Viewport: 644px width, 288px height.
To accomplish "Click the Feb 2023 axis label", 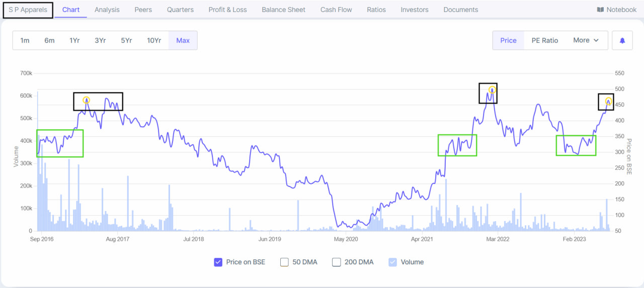I will tap(574, 239).
